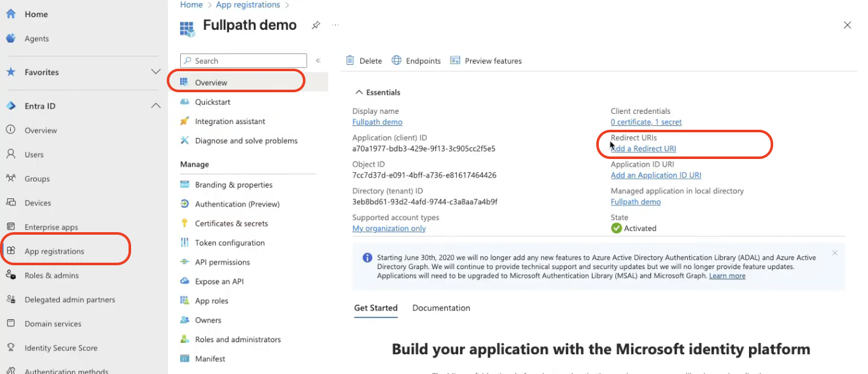
Task: Pin the Fullpath demo app
Action: pyautogui.click(x=316, y=25)
